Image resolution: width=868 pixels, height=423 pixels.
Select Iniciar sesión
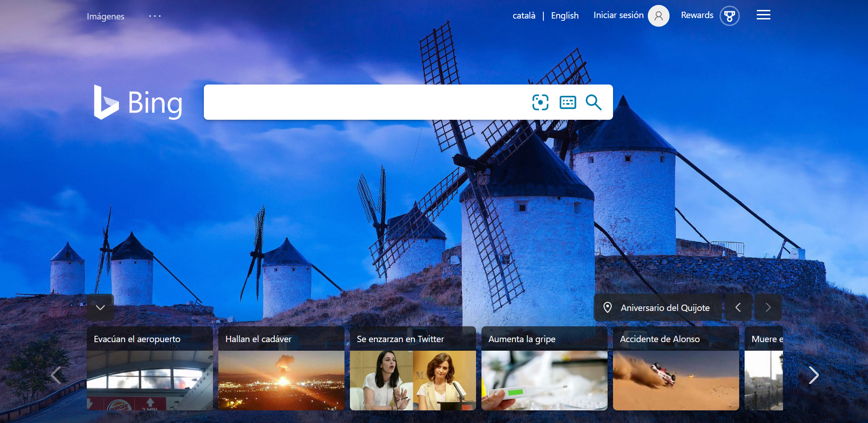pyautogui.click(x=618, y=15)
